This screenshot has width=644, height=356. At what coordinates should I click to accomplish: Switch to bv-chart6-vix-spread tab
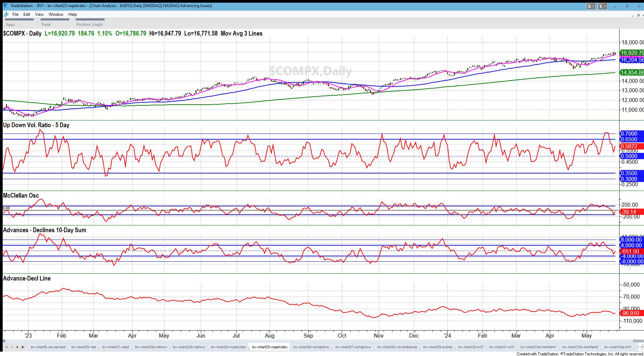pyautogui.click(x=48, y=347)
